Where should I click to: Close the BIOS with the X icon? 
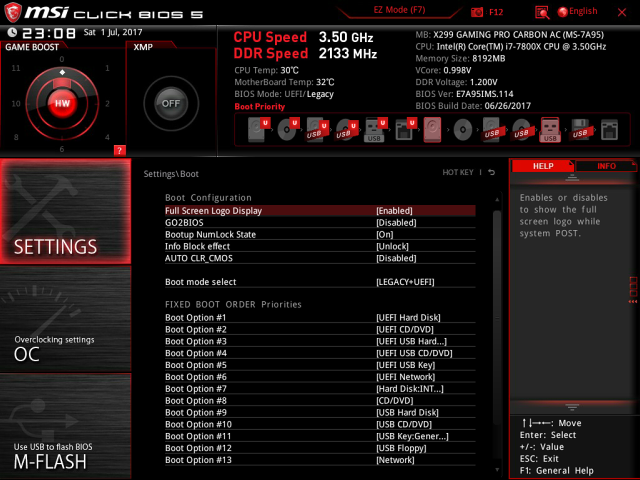coord(622,12)
